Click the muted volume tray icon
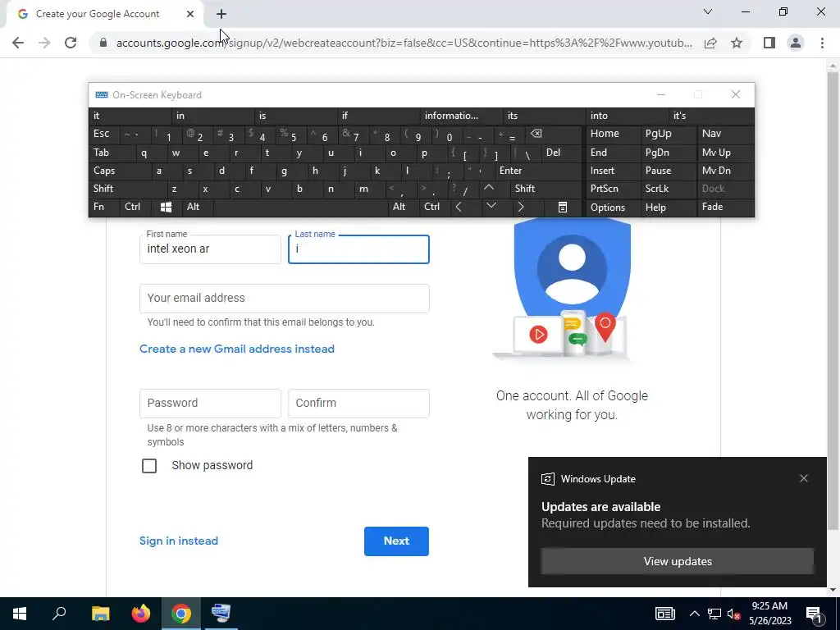The image size is (840, 630). [x=733, y=614]
